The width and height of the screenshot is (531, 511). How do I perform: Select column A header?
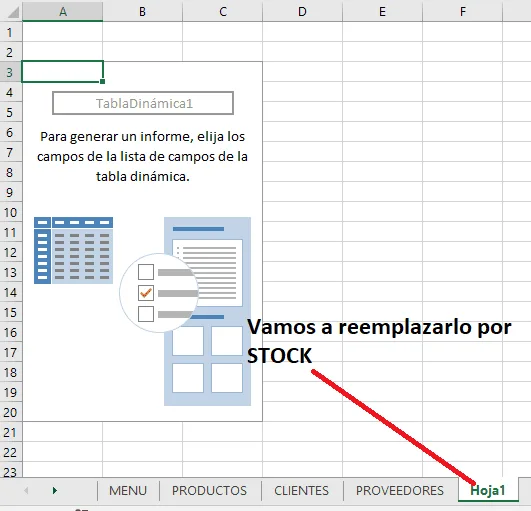(x=63, y=11)
